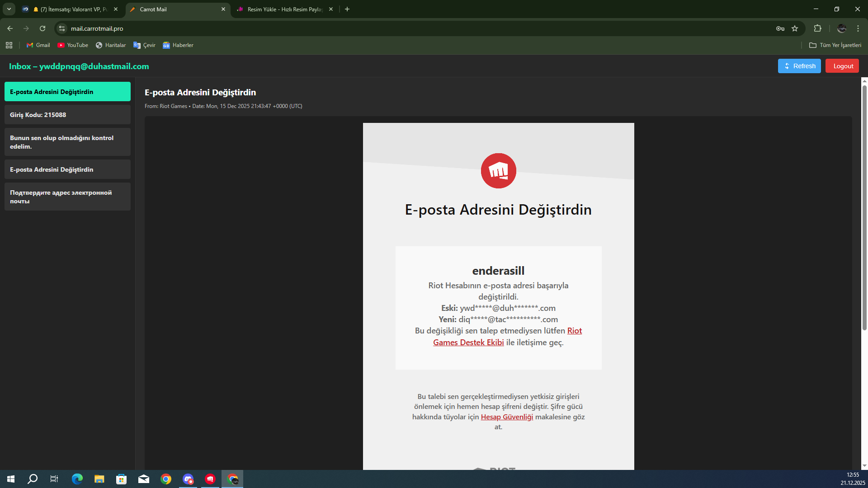Switch to the İtemsatış Valorant VP tab
This screenshot has height=488, width=868.
point(71,9)
